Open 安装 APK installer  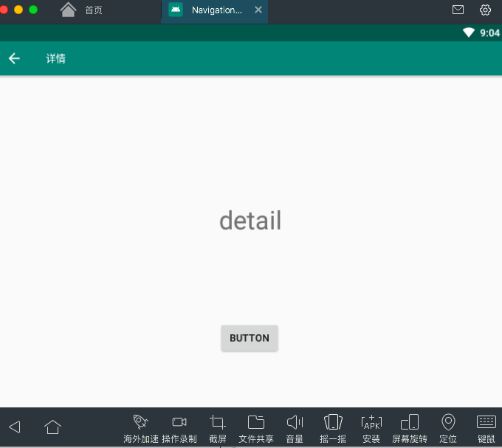371,429
